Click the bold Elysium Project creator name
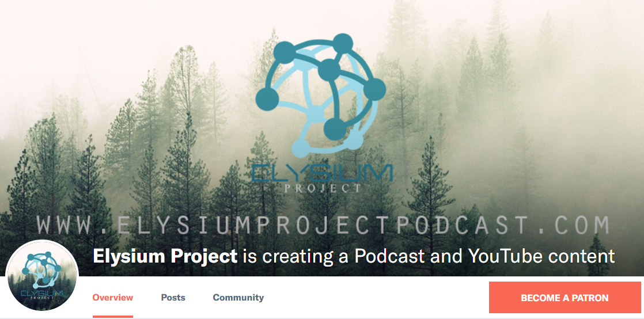 click(165, 256)
